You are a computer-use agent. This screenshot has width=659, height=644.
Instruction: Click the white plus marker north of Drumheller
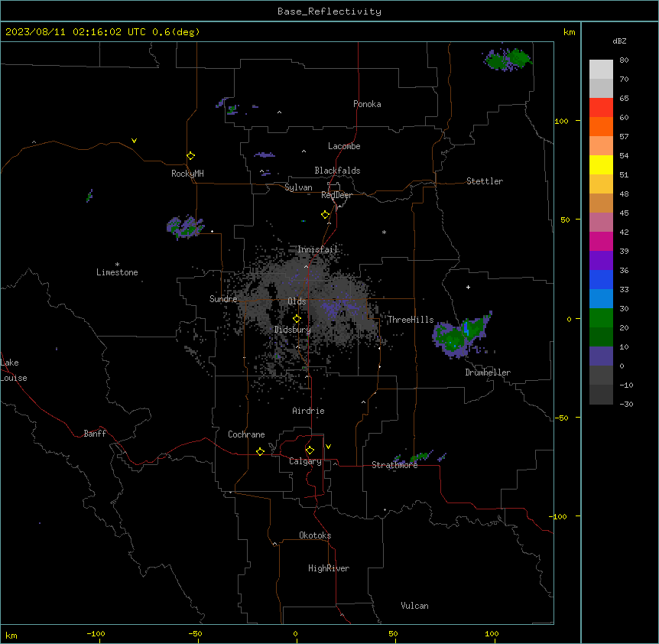point(468,287)
